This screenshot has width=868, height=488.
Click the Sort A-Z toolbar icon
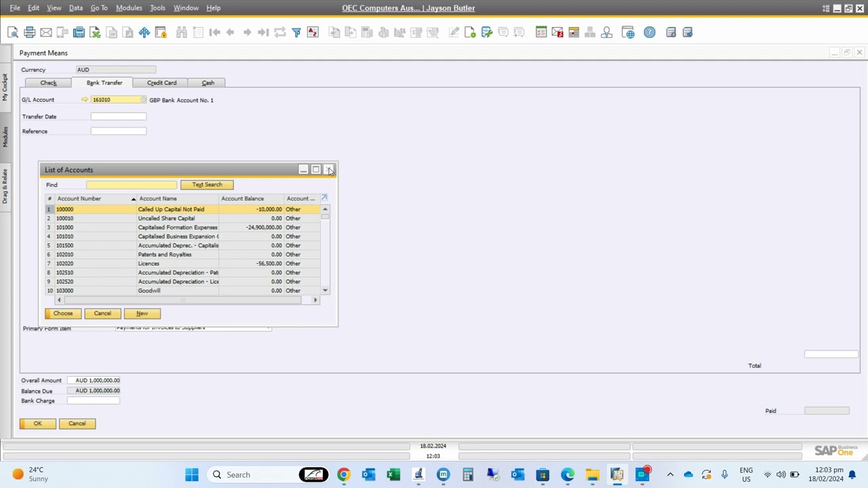(x=313, y=33)
